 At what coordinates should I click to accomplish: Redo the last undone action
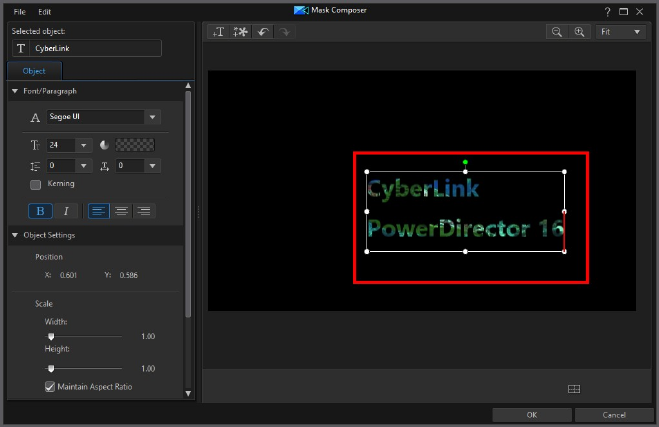(x=285, y=32)
